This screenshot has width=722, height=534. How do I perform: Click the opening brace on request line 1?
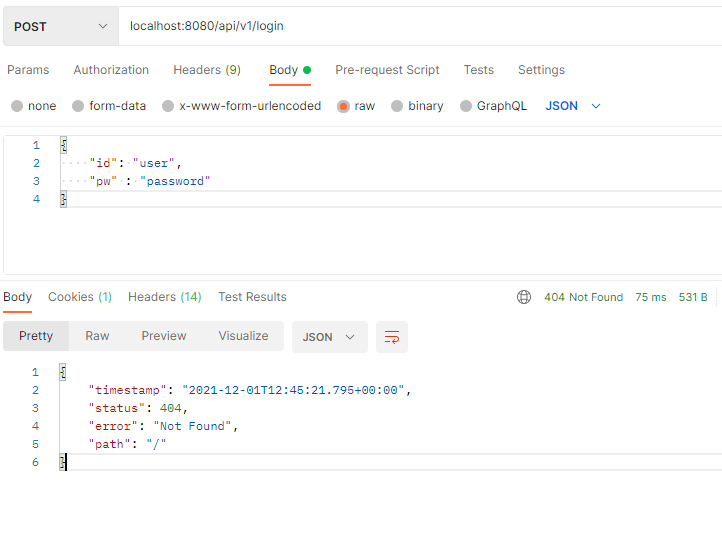click(x=64, y=145)
